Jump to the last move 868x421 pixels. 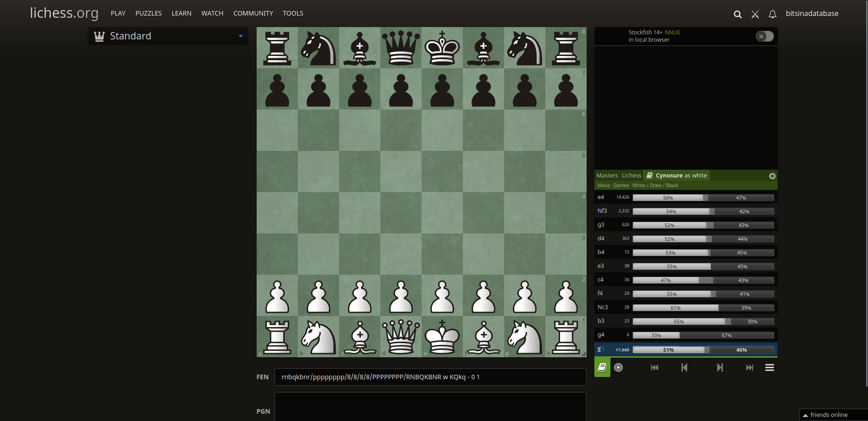point(750,367)
